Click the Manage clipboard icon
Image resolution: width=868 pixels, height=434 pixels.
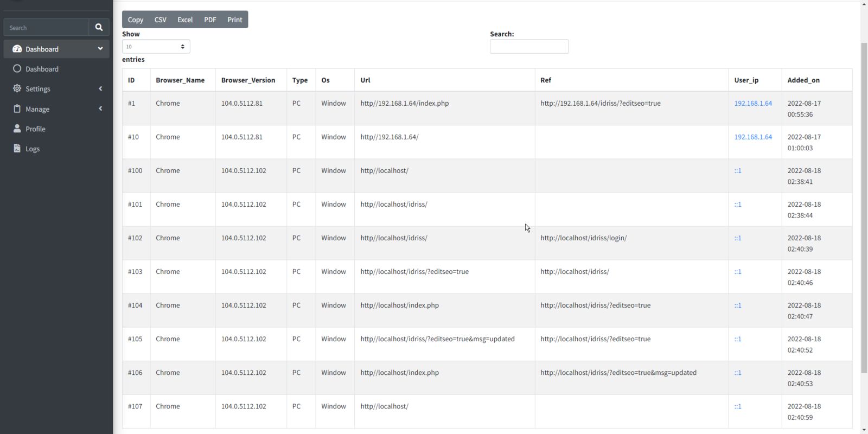point(17,108)
